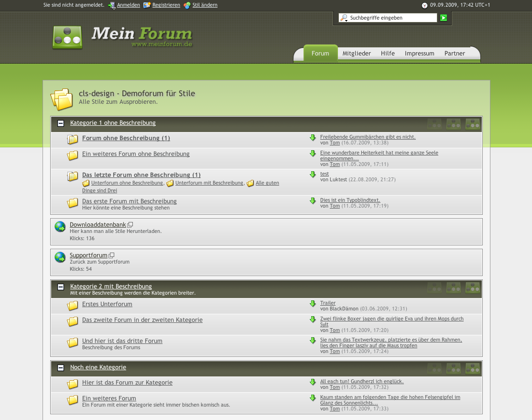532x420 pixels.
Task: Click the green search submit arrow button
Action: click(444, 18)
